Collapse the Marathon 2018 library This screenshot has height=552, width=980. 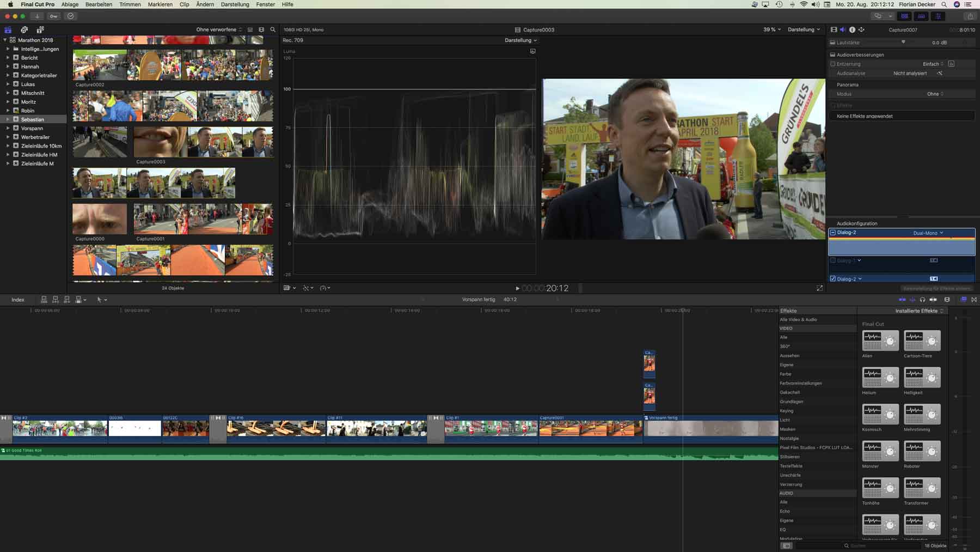(5, 40)
